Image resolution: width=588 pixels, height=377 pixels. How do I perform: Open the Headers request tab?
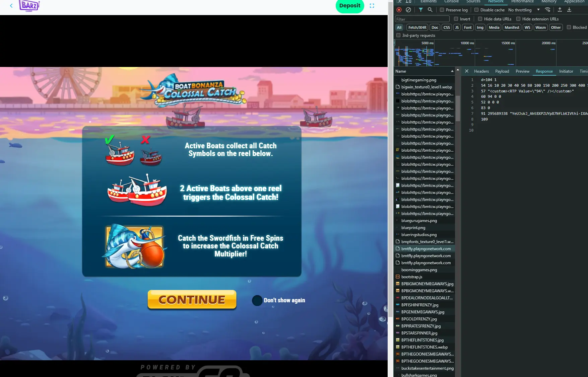pos(481,71)
